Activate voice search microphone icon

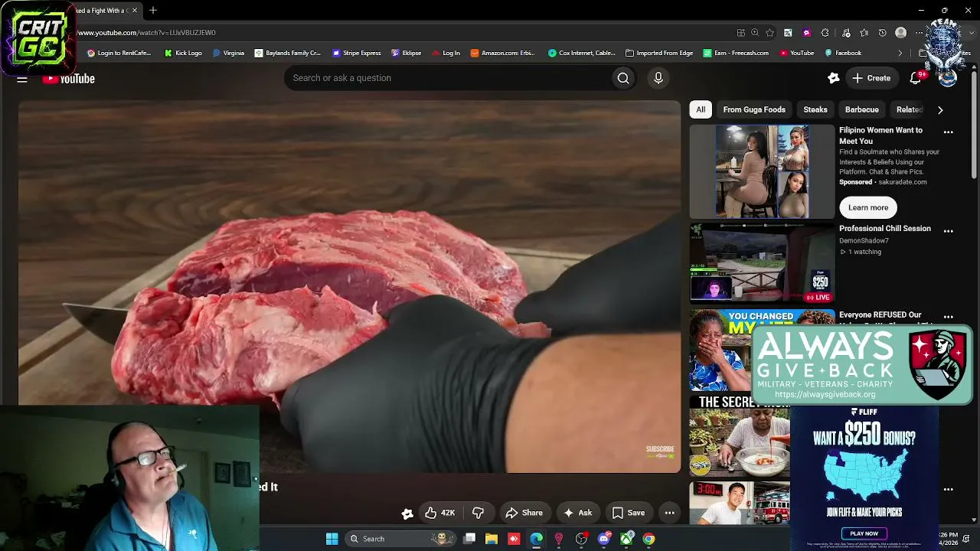click(x=658, y=78)
